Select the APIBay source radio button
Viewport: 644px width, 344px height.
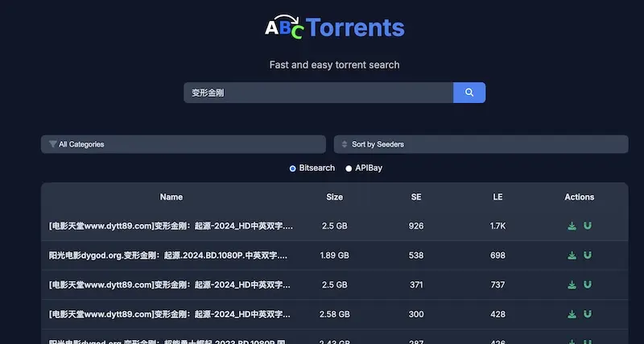pyautogui.click(x=349, y=168)
